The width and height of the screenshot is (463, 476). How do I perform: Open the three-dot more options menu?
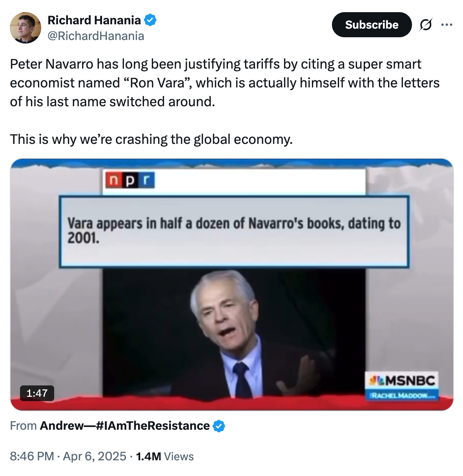click(447, 25)
